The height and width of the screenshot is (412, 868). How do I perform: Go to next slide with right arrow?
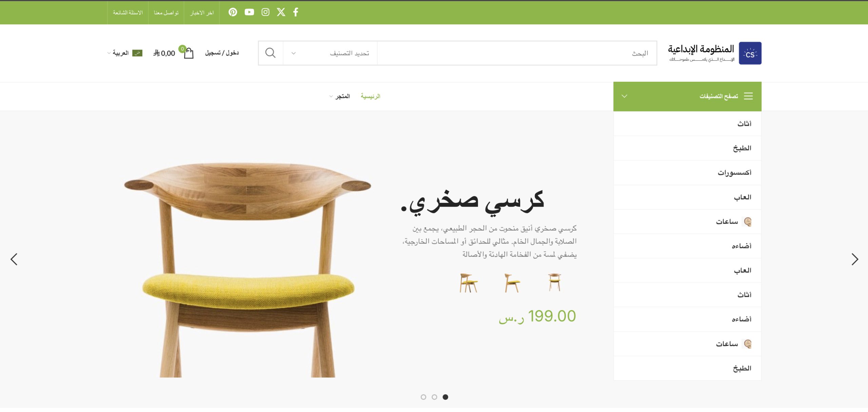(x=854, y=259)
